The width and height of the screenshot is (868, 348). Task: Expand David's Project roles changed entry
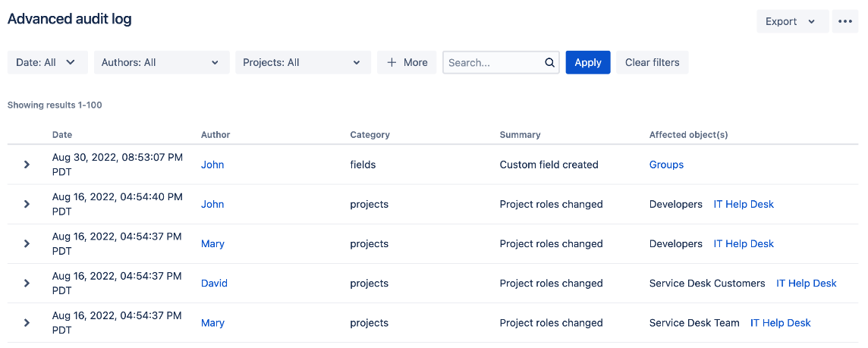click(x=26, y=284)
